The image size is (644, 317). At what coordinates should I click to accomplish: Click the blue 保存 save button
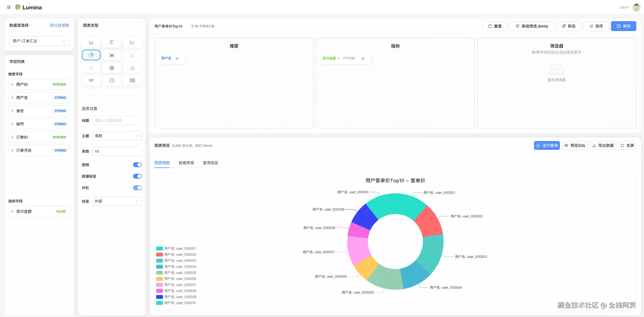pyautogui.click(x=623, y=26)
